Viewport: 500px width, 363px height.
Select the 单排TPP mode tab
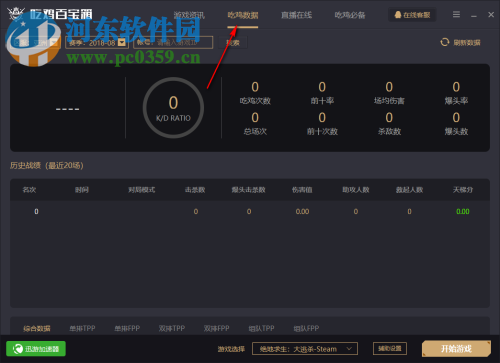(x=82, y=328)
